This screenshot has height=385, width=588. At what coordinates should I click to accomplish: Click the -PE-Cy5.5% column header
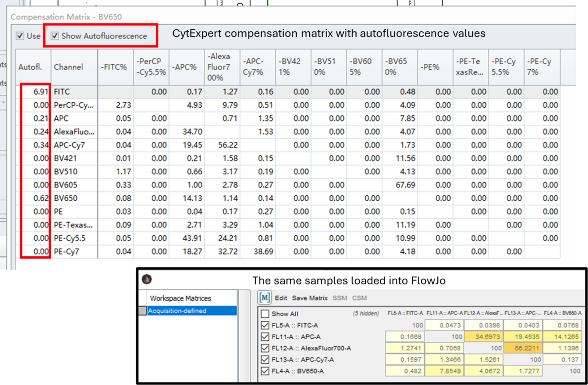point(506,67)
